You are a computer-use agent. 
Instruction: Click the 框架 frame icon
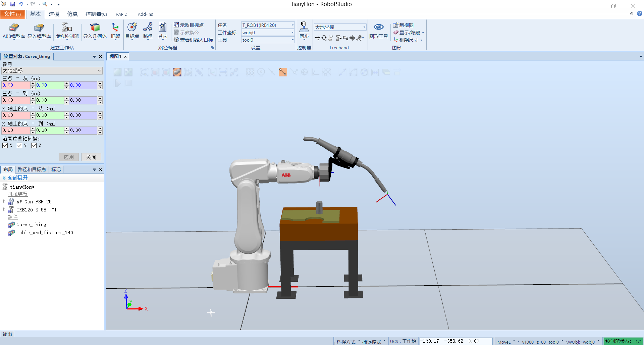[x=115, y=31]
